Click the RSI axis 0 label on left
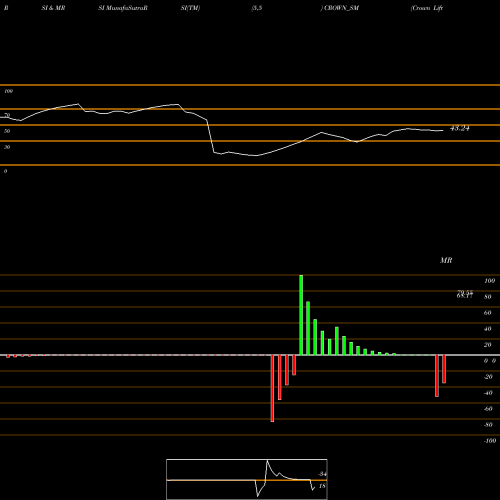Image resolution: width=500 pixels, height=500 pixels. pyautogui.click(x=5, y=171)
